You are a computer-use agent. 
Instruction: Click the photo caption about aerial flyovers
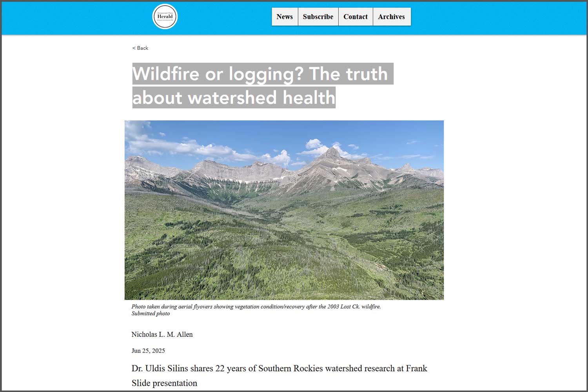[x=256, y=307]
